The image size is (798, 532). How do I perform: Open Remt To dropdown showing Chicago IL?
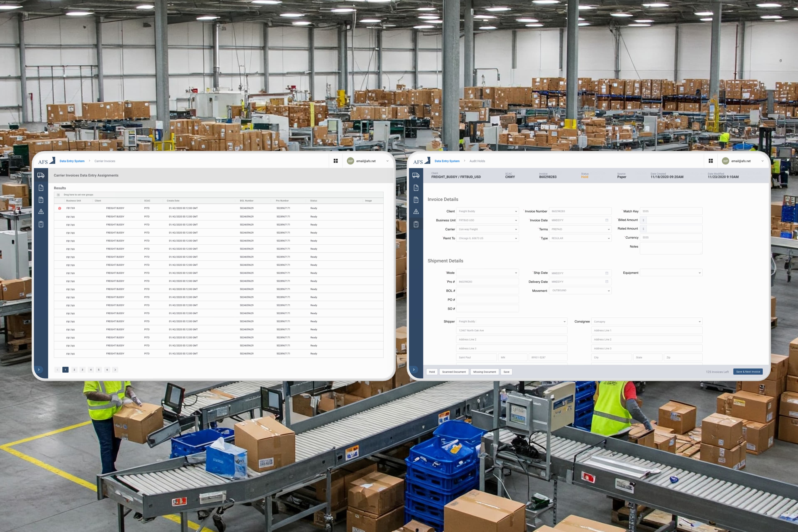(487, 238)
